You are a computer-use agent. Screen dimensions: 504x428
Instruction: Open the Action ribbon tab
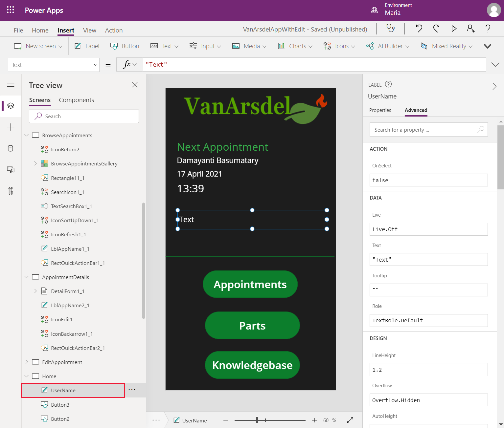point(114,30)
